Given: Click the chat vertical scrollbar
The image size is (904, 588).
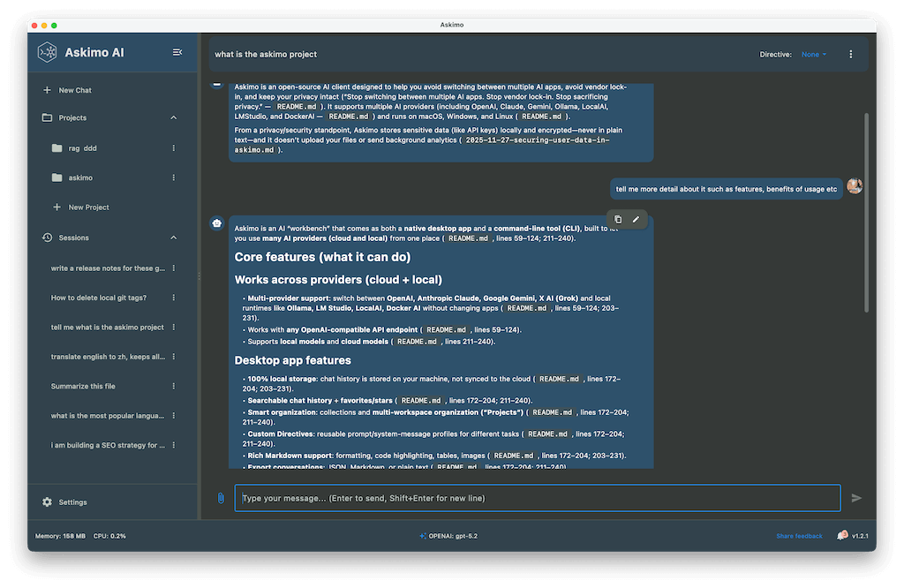Looking at the screenshot, I should (865, 212).
